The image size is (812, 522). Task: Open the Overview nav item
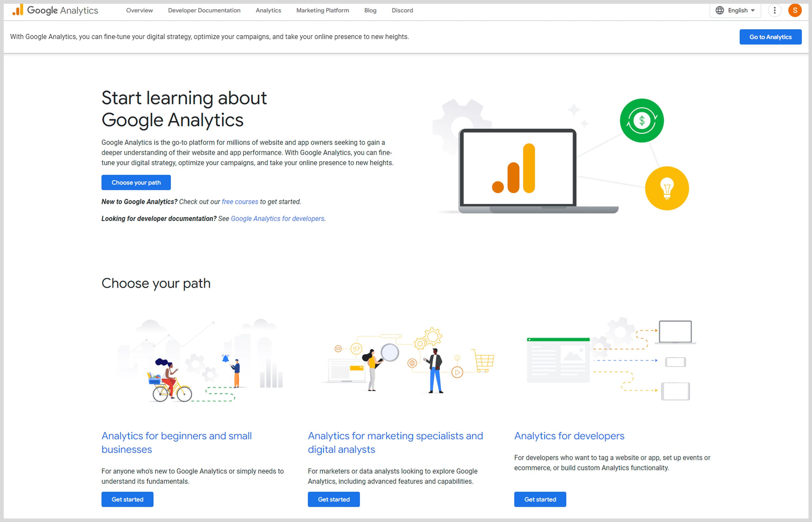(x=139, y=11)
